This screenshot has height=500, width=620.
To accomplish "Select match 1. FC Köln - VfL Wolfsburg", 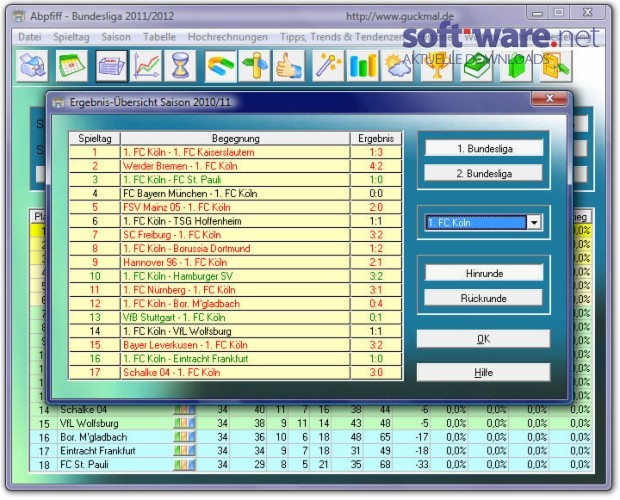I will click(x=236, y=331).
